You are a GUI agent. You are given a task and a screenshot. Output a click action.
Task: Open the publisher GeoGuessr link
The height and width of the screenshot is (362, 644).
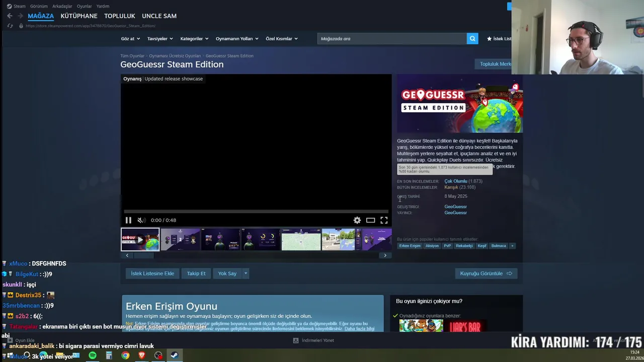[455, 213]
